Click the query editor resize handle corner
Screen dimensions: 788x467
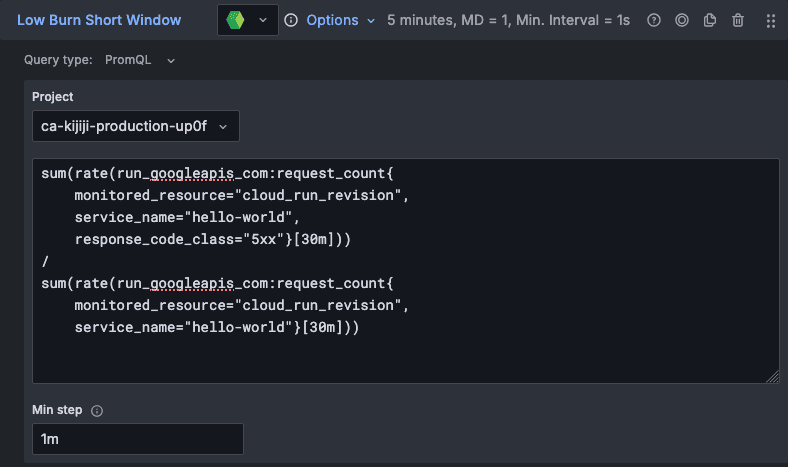tap(773, 377)
